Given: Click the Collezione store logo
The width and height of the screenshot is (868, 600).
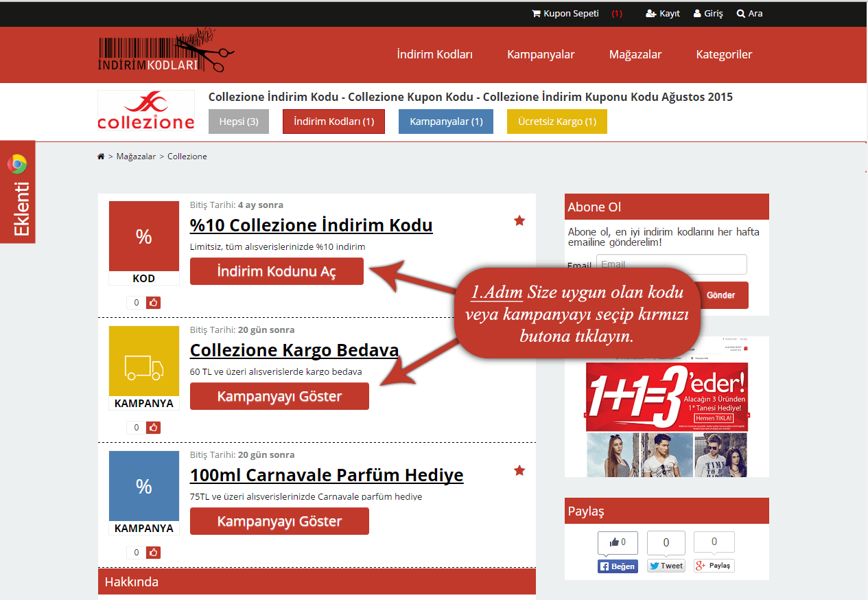Looking at the screenshot, I should click(146, 111).
